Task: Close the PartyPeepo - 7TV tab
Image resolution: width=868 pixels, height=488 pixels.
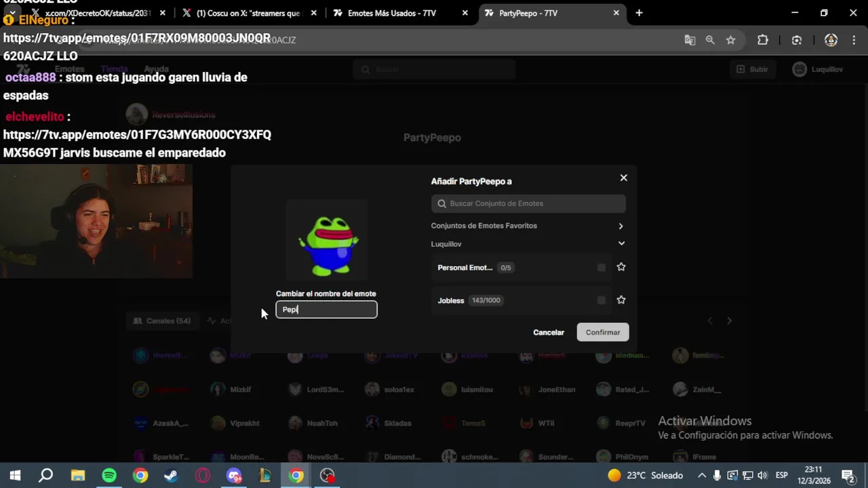Action: coord(616,13)
